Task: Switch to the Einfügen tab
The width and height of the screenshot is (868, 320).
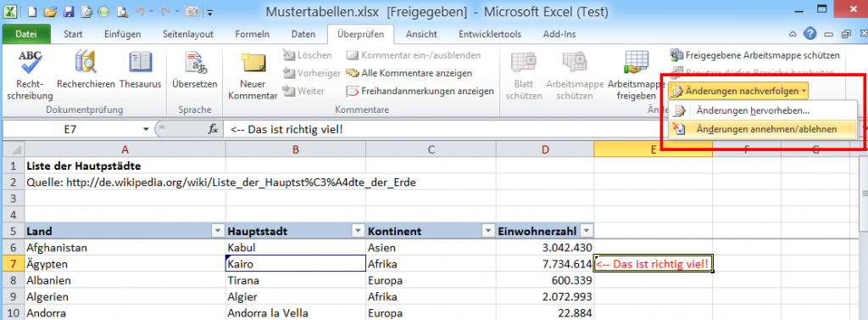Action: [122, 35]
